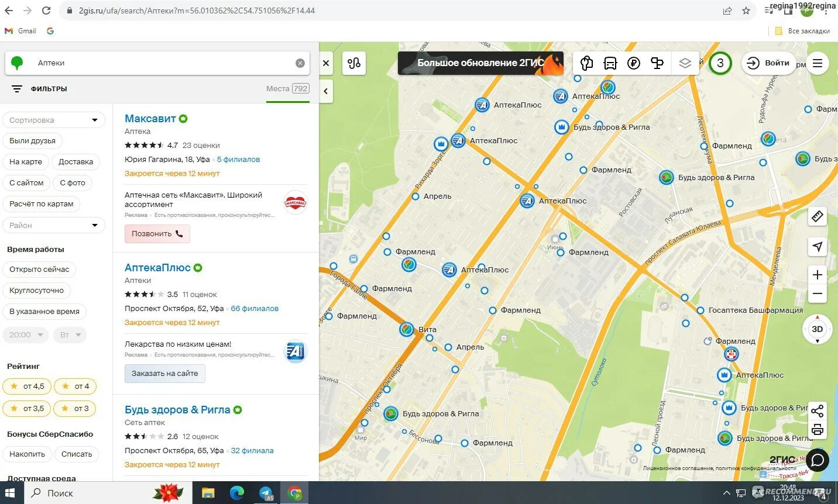Screen dimensions: 838x504
Task: Show traffic score circle 3
Action: coord(720,63)
